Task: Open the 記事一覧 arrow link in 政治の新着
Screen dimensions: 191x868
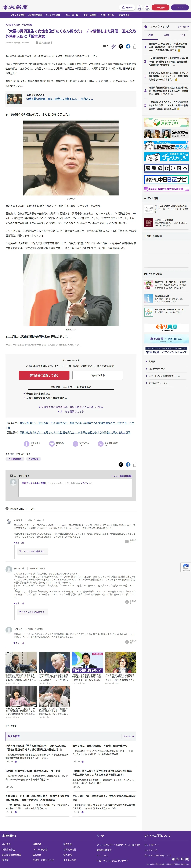Action: click(129, 736)
